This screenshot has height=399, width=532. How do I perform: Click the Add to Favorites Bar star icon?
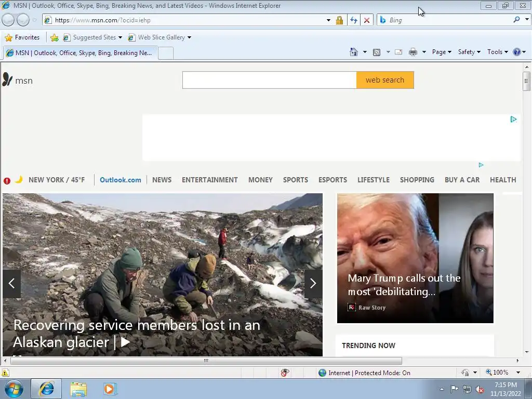pyautogui.click(x=54, y=37)
